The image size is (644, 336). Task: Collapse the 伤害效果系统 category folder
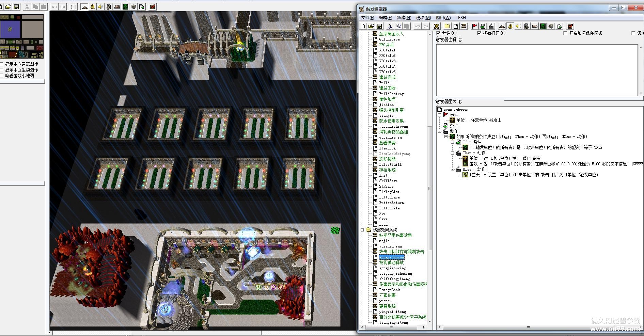pos(362,230)
